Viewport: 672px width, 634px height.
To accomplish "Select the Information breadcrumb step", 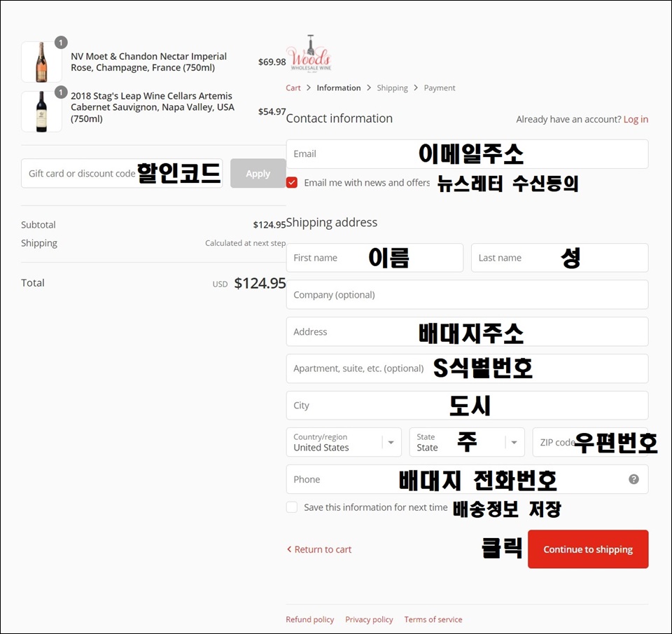I will (x=339, y=88).
